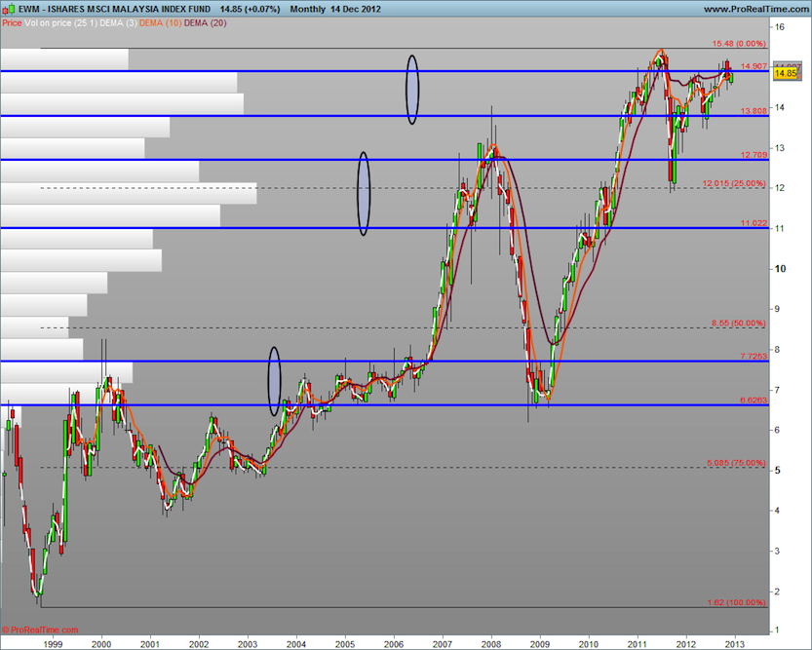The width and height of the screenshot is (812, 650).
Task: Click the 2013 label on the time axis
Action: click(x=735, y=644)
